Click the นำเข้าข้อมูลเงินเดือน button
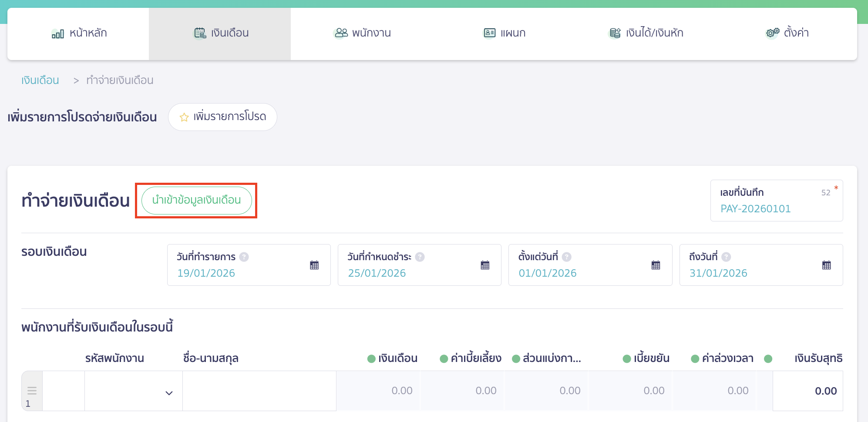 197,200
